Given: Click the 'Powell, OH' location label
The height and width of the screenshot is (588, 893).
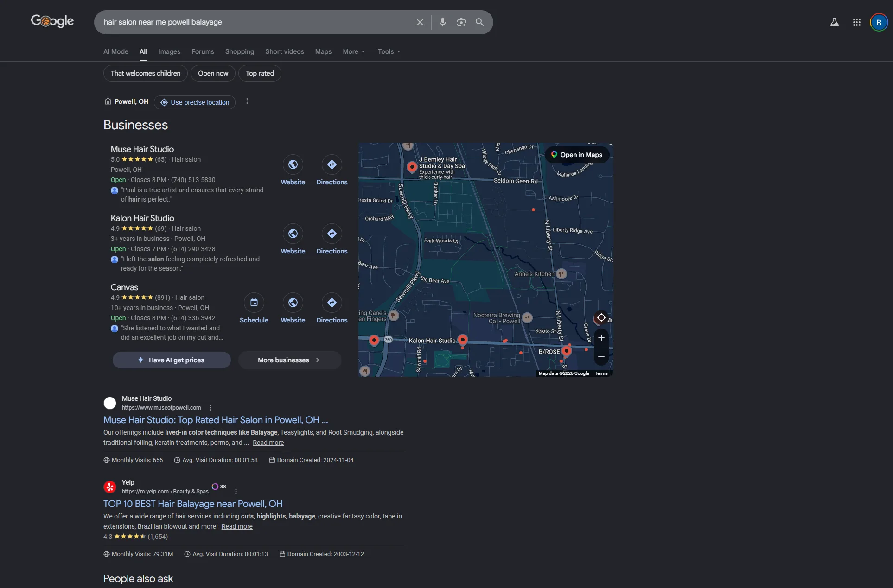Looking at the screenshot, I should point(131,101).
